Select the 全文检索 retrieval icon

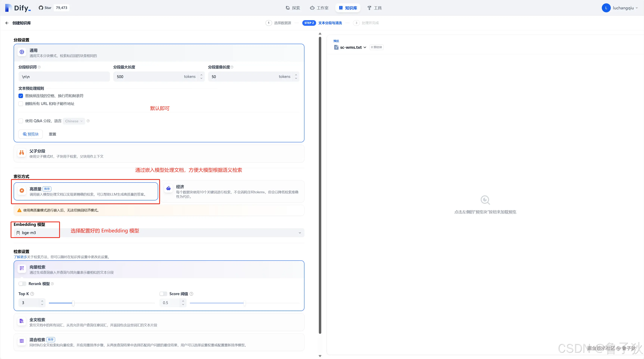pyautogui.click(x=22, y=321)
